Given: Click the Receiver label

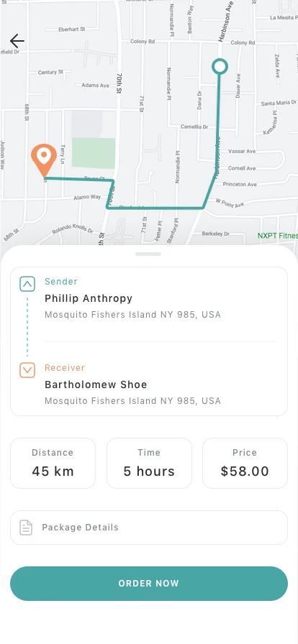Looking at the screenshot, I should (65, 367).
